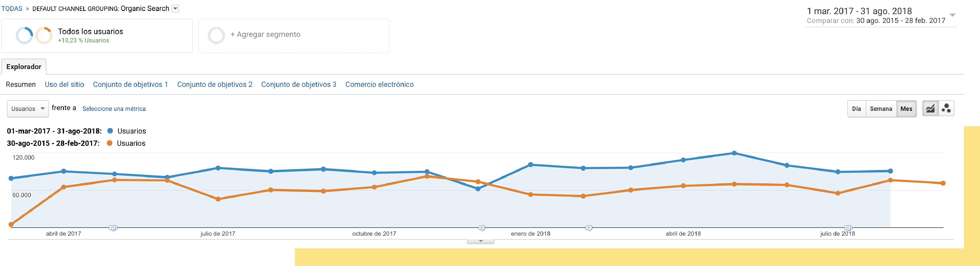Open annotation marker at julio de 2018
Screen dimensions: 980x266
click(848, 228)
